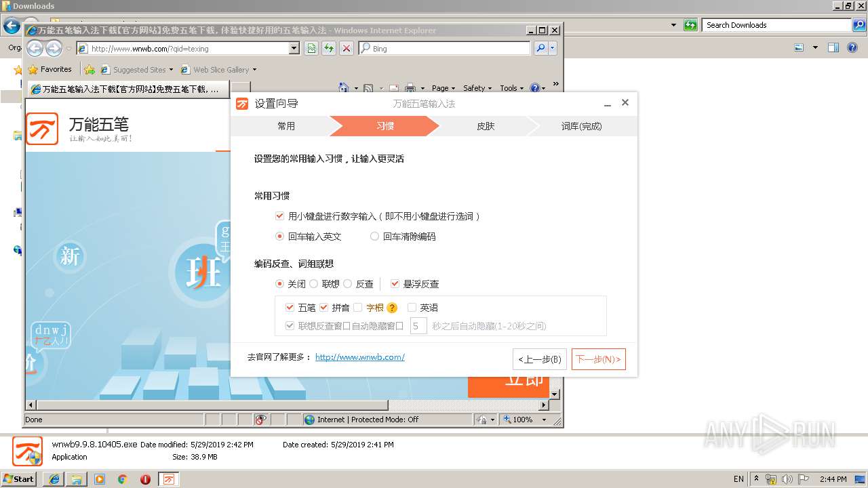This screenshot has width=868, height=488.
Task: Click the <上一步(B) button
Action: 540,359
